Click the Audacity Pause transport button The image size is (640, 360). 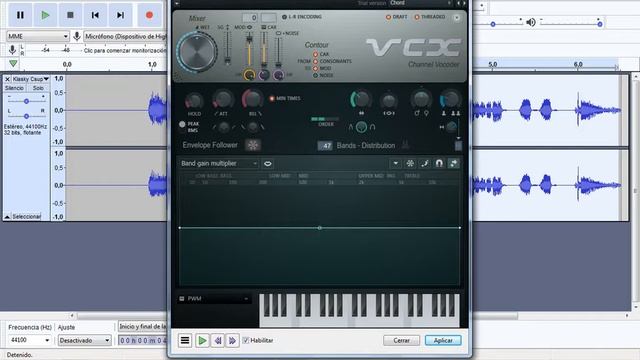coord(20,15)
